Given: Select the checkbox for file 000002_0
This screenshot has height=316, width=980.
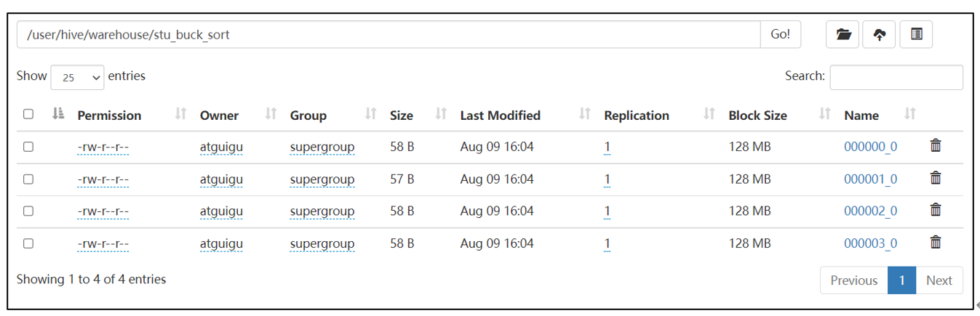Looking at the screenshot, I should pyautogui.click(x=28, y=211).
